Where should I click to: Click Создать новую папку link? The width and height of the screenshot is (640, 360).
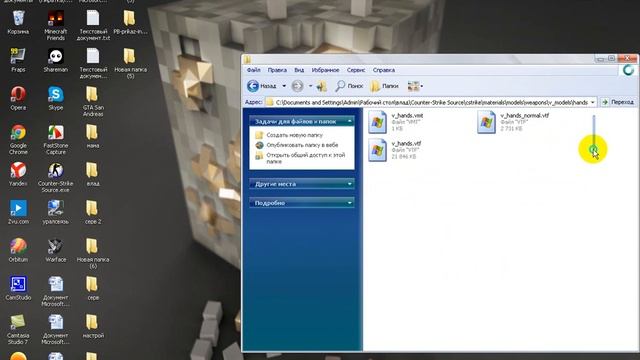click(294, 135)
